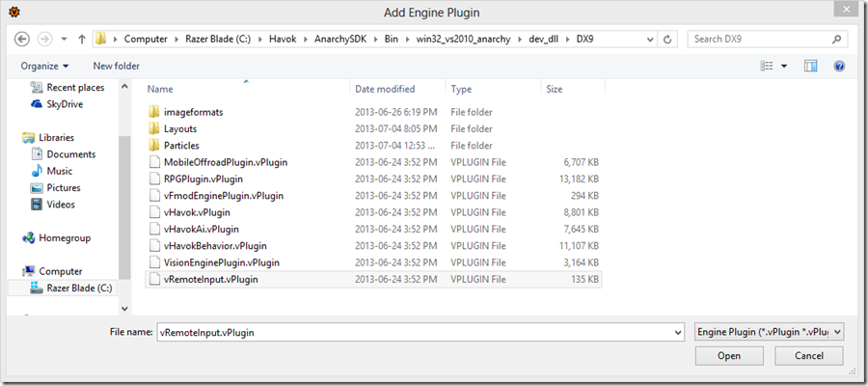Sort files by Date modified column
The image size is (868, 386).
tap(384, 89)
